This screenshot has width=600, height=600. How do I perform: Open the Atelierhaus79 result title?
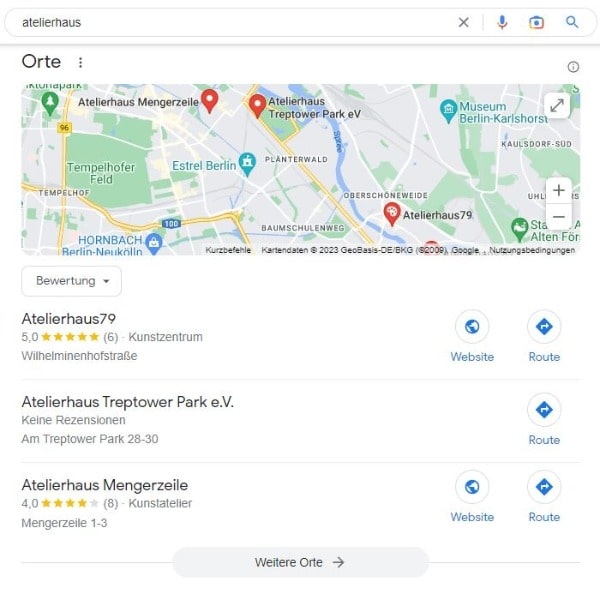[x=69, y=319]
